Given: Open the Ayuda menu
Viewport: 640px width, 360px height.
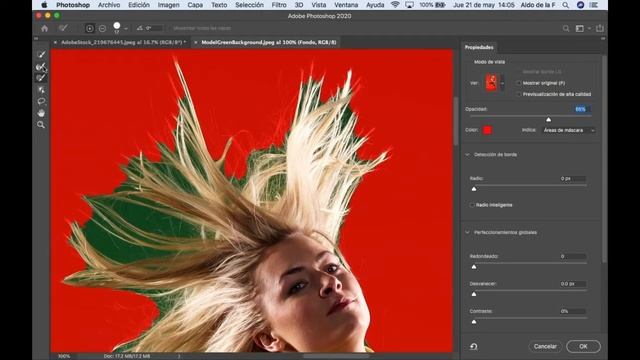Looking at the screenshot, I should pos(375,5).
